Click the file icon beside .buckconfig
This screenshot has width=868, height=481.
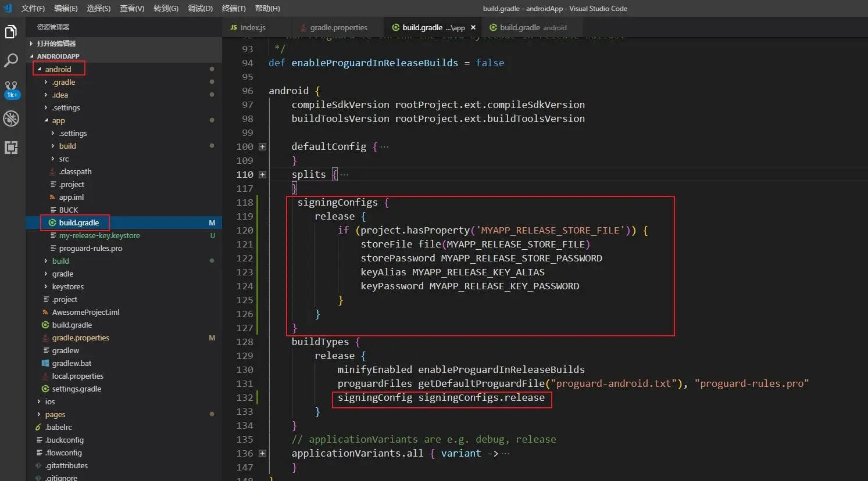pos(38,440)
